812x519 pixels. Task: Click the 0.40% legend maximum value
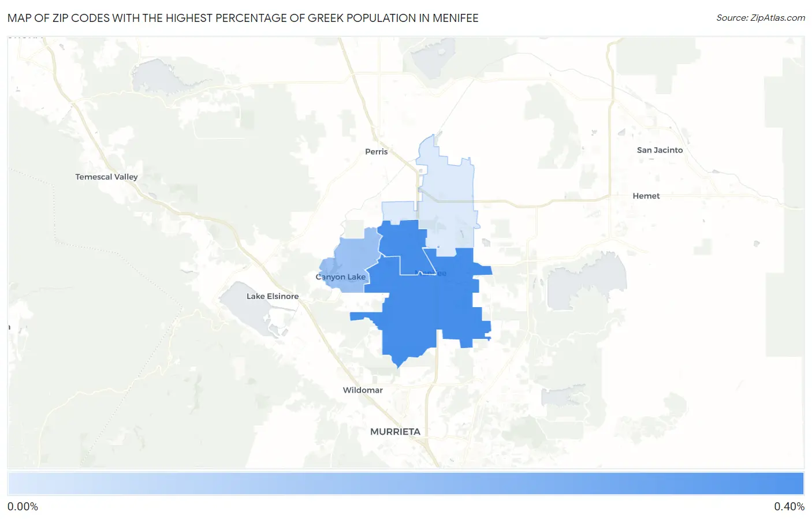(x=789, y=506)
